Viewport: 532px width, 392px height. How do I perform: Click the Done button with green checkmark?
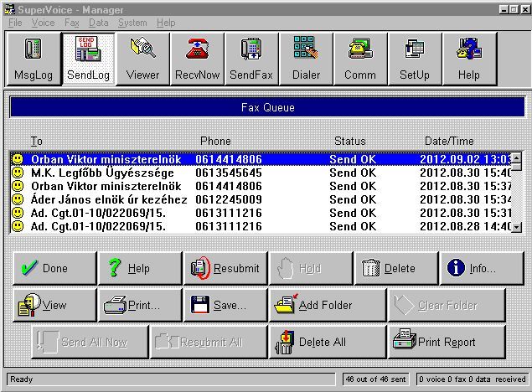tap(54, 268)
